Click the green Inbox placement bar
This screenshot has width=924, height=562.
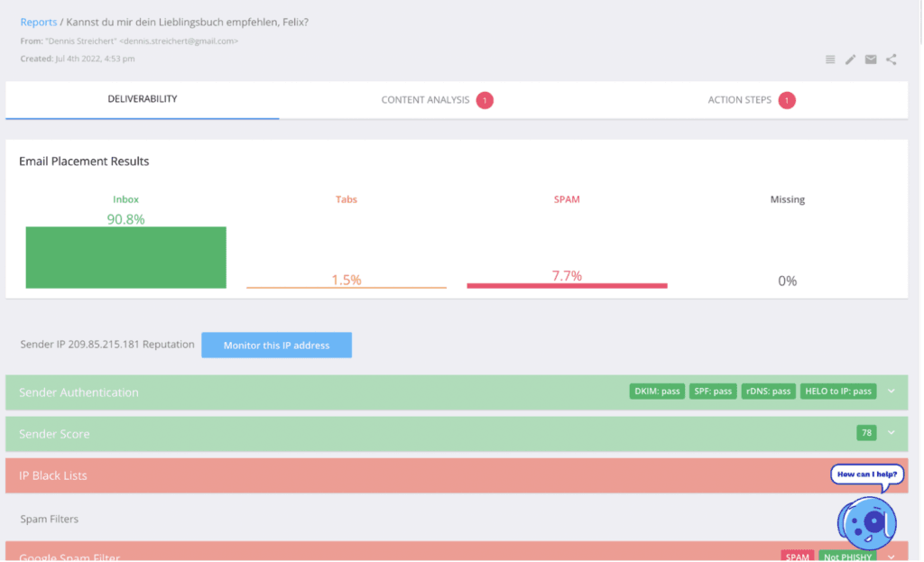coord(125,257)
